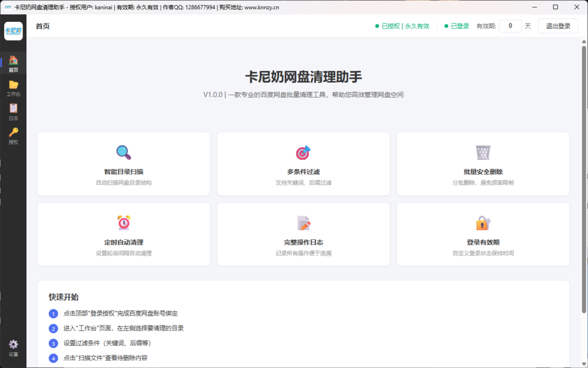The width and height of the screenshot is (588, 368).
Task: Click the document icon on 完整操作日志 card
Action: point(303,224)
